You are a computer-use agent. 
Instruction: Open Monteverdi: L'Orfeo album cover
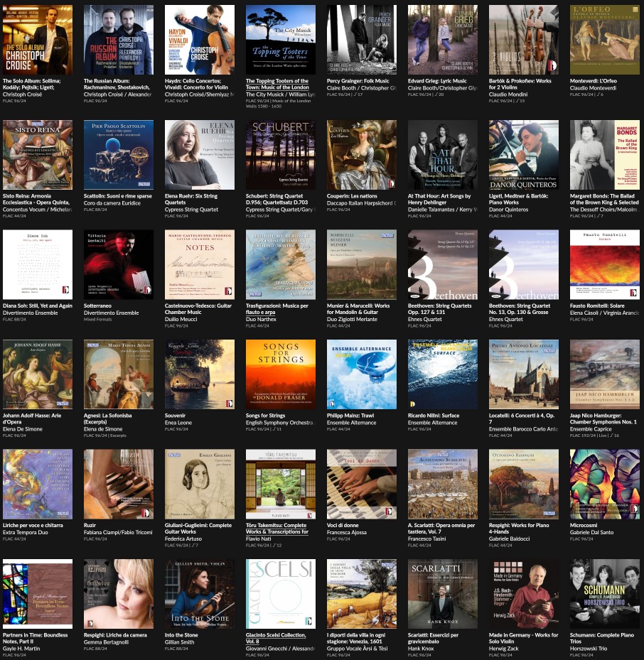(605, 40)
